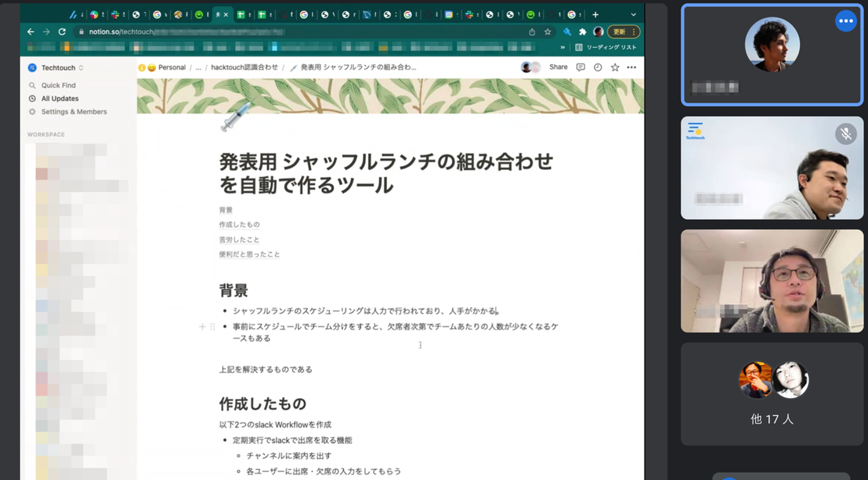
Task: Open the Chrome profile avatar
Action: click(598, 32)
